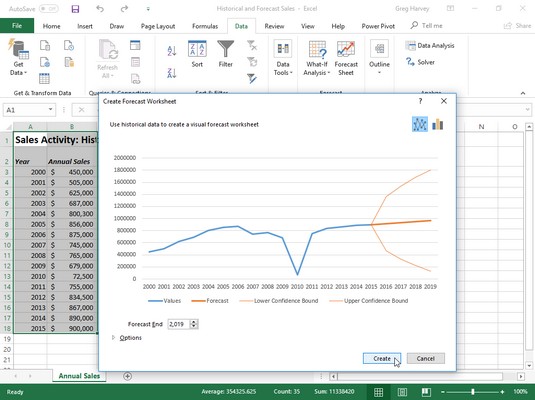Click the Clear filter icon
535x400 pixels.
[x=252, y=45]
